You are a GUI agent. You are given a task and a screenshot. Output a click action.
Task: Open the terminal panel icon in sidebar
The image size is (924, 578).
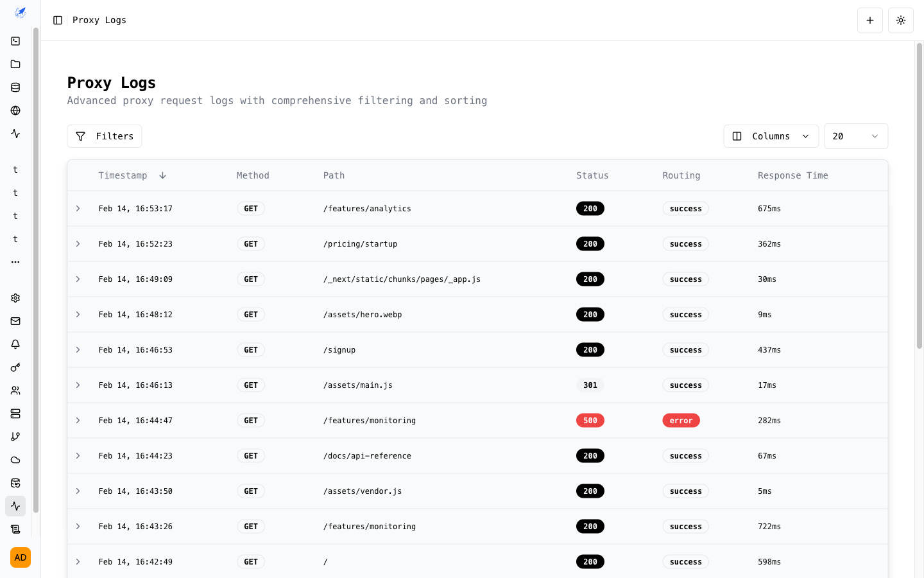15,40
